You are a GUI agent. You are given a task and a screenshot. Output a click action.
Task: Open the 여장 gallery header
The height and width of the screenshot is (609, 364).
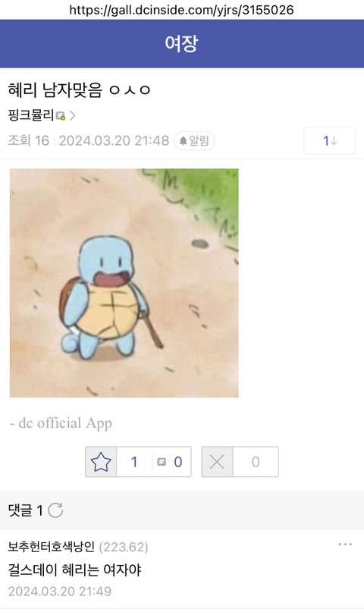pyautogui.click(x=182, y=43)
